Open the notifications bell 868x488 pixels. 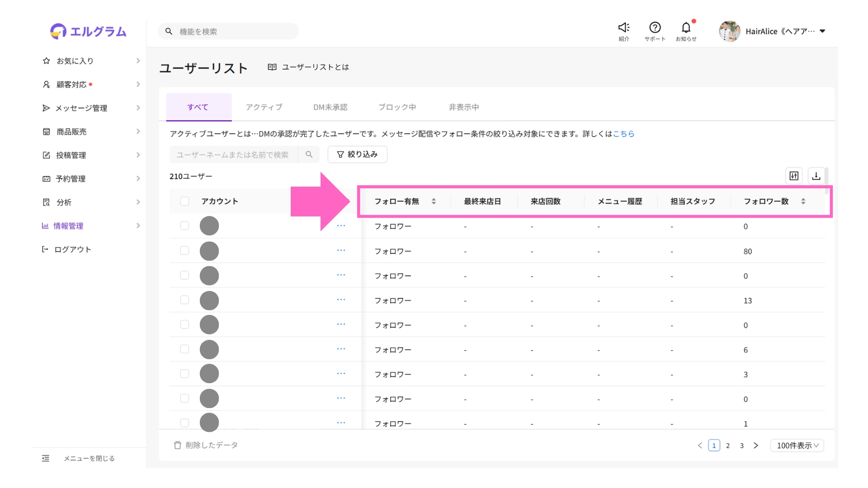(x=686, y=28)
